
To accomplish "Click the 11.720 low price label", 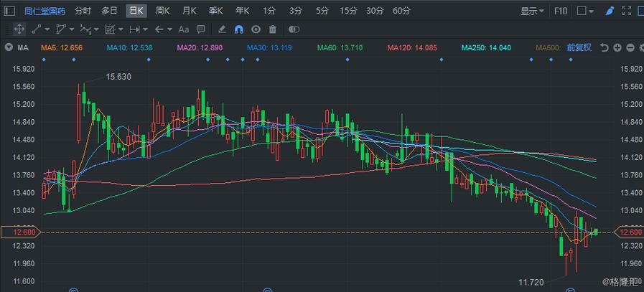I will [531, 282].
